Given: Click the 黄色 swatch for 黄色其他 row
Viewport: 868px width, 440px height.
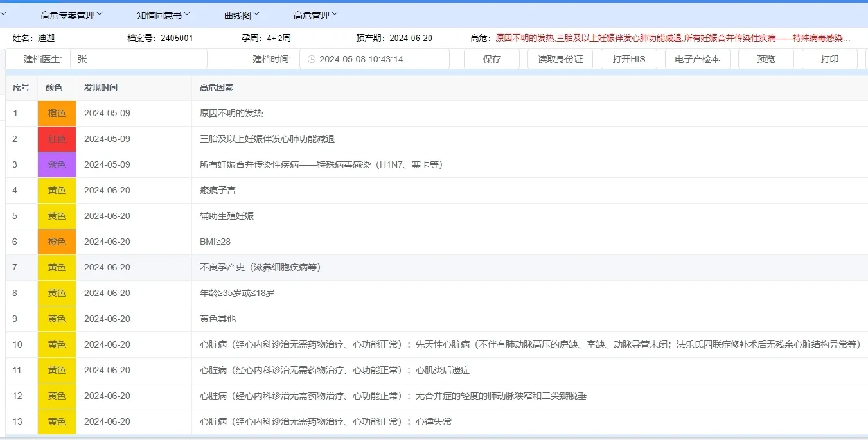Looking at the screenshot, I should pyautogui.click(x=57, y=319).
